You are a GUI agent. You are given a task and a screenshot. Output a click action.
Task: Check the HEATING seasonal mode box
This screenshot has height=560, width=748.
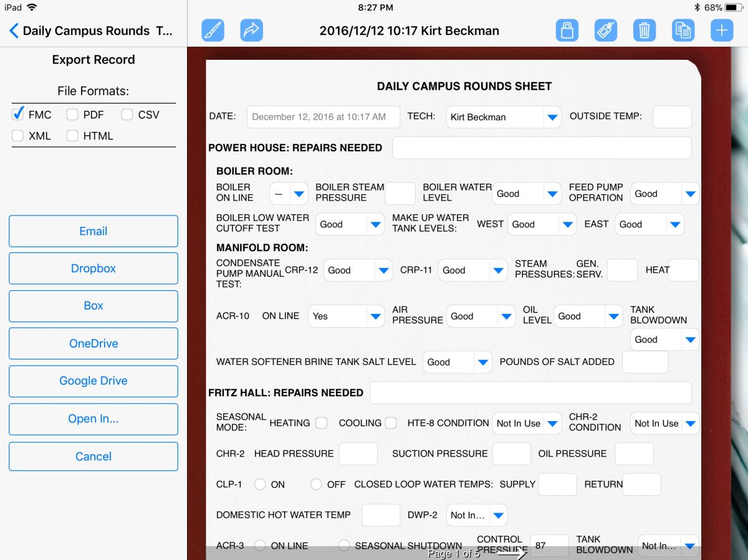[x=321, y=423]
